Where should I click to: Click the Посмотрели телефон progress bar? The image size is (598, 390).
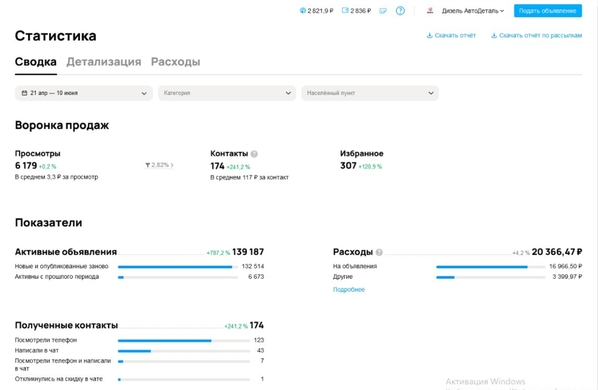coord(184,340)
